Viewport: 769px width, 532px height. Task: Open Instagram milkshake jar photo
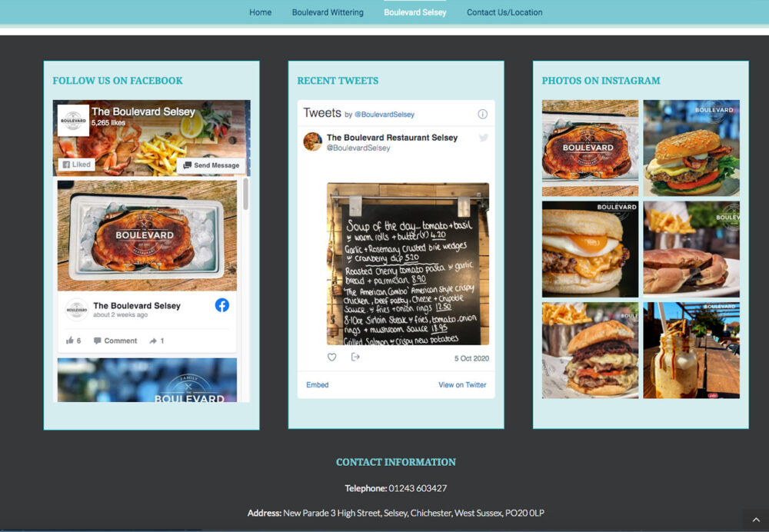point(691,350)
